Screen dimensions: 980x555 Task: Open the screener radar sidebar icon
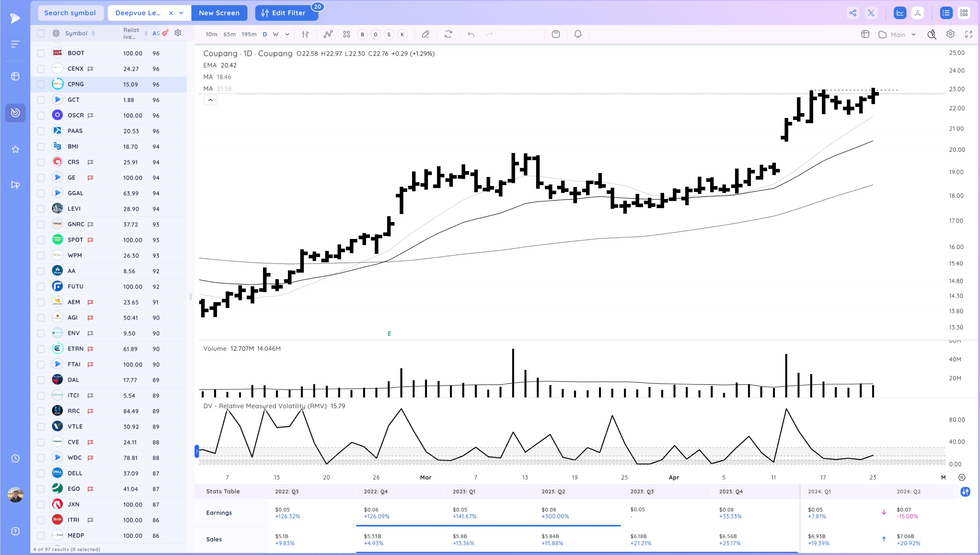click(x=15, y=113)
